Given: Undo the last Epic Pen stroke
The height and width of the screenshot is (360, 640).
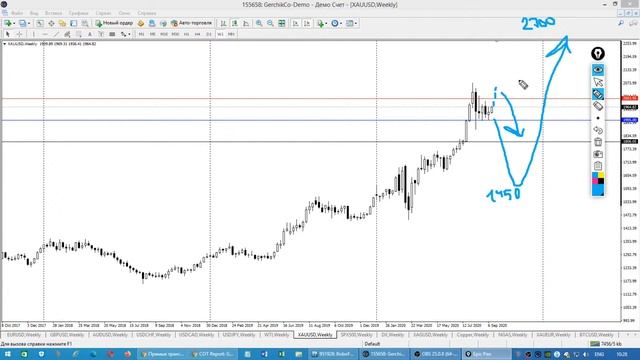Looking at the screenshot, I should tap(598, 130).
